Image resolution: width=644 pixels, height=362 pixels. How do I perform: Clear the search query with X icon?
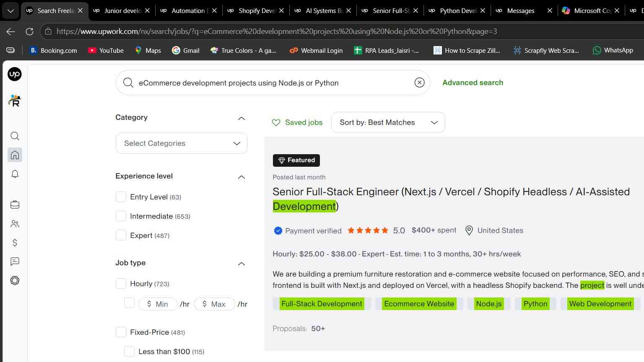tap(419, 83)
